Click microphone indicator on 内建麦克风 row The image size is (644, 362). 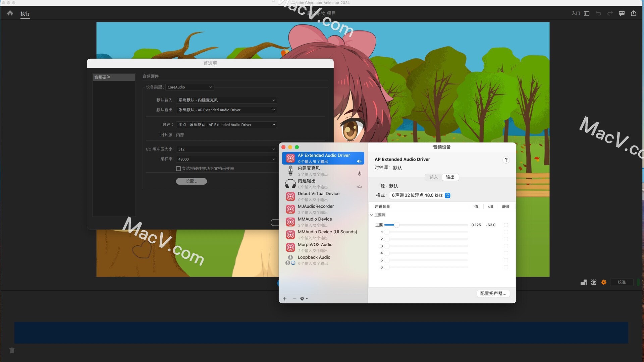(x=360, y=174)
